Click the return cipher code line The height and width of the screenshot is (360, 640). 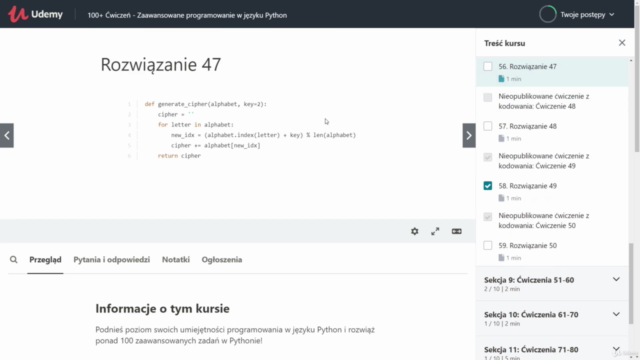point(179,156)
